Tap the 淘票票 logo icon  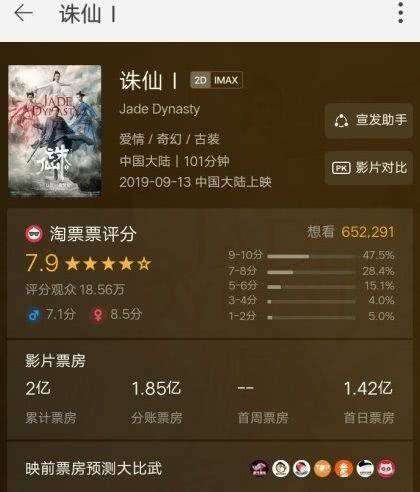pyautogui.click(x=34, y=234)
